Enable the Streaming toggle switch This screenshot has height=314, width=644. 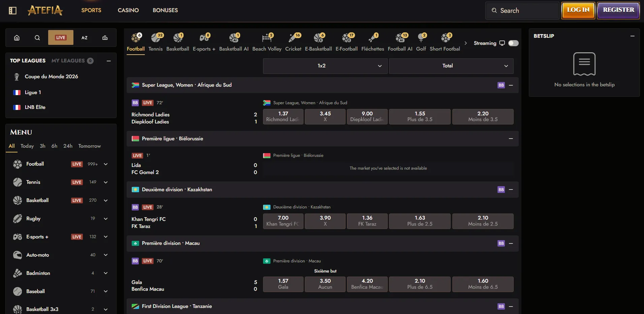point(513,43)
